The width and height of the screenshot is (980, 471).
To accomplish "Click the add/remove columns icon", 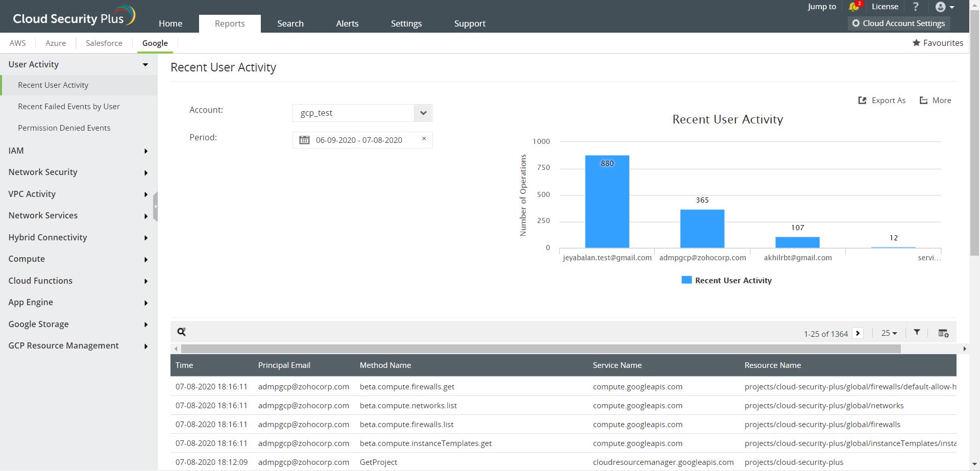I will (943, 333).
